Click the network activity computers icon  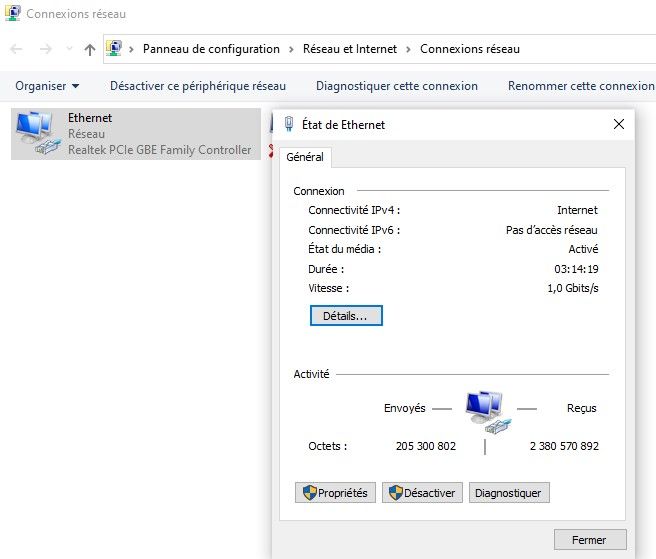(485, 410)
